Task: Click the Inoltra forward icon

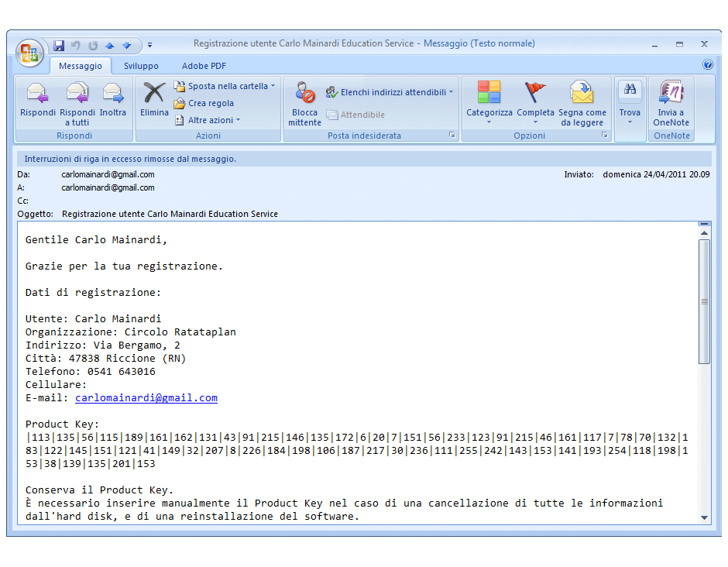Action: coord(113,92)
